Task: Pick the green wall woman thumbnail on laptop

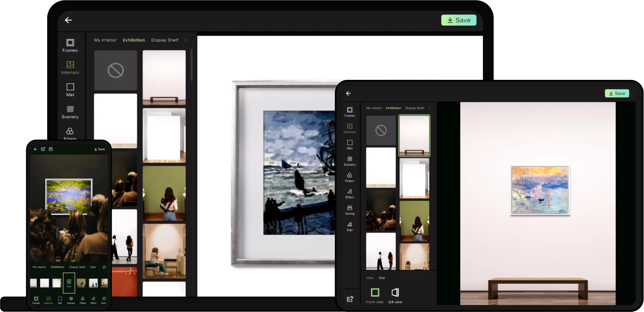Action: point(164,193)
